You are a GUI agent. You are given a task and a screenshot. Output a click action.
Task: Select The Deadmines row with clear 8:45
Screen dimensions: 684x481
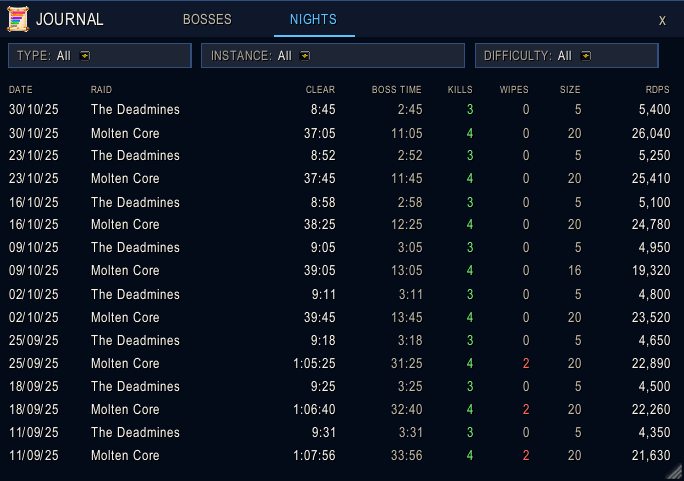pos(339,109)
